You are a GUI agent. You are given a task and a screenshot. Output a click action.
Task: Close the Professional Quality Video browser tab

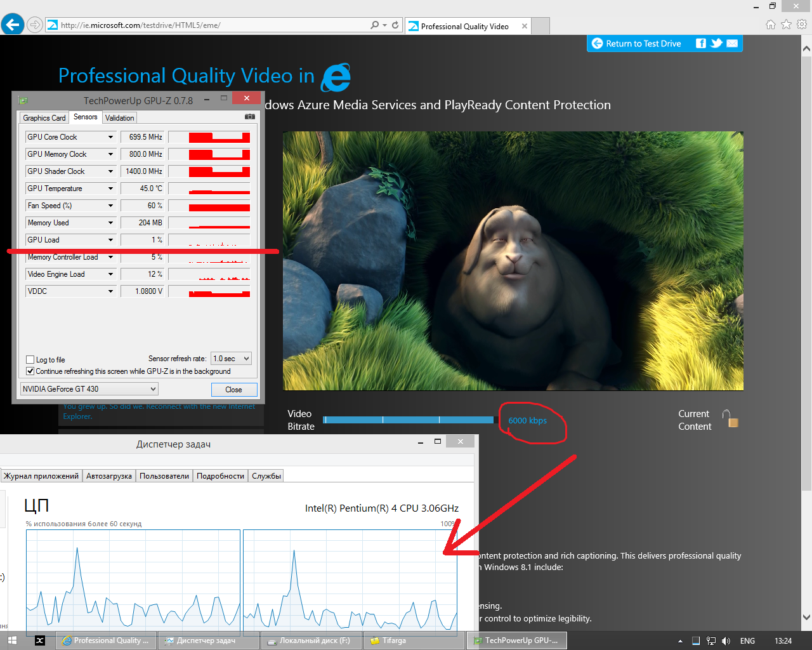click(524, 26)
